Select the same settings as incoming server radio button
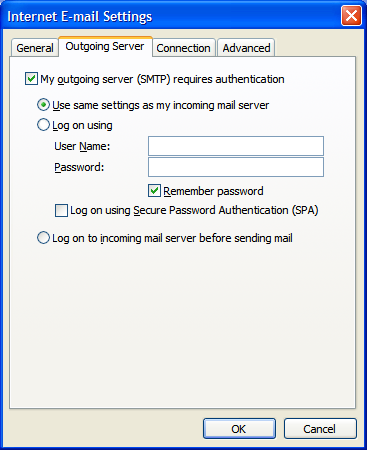Image resolution: width=367 pixels, height=450 pixels. (x=43, y=105)
